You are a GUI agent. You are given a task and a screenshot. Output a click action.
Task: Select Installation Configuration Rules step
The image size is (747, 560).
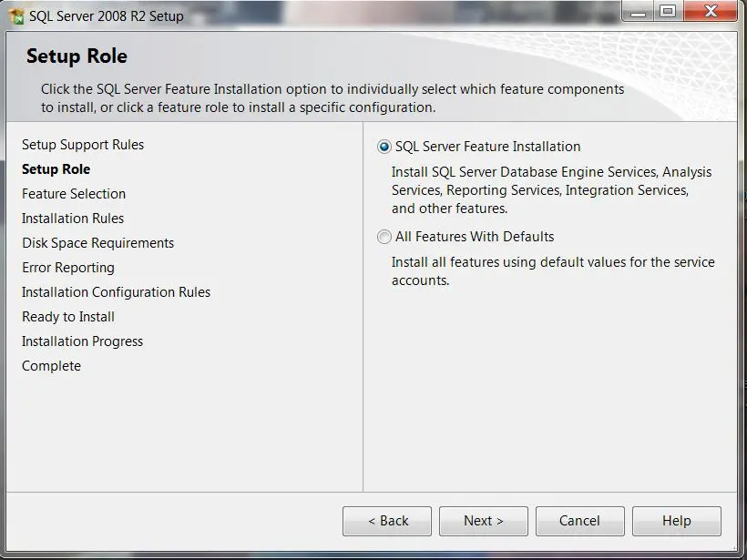click(116, 292)
